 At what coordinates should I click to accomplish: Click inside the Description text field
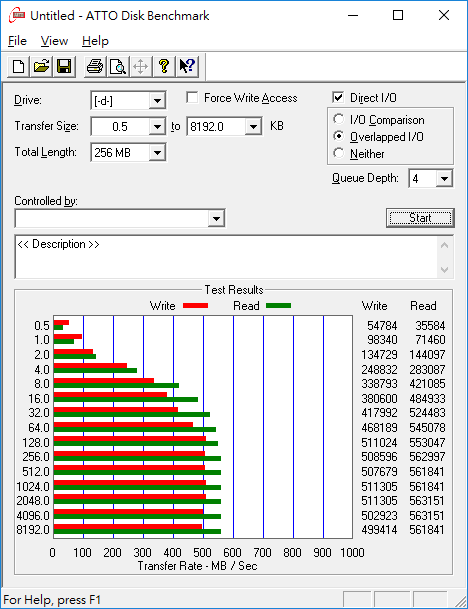[x=226, y=257]
